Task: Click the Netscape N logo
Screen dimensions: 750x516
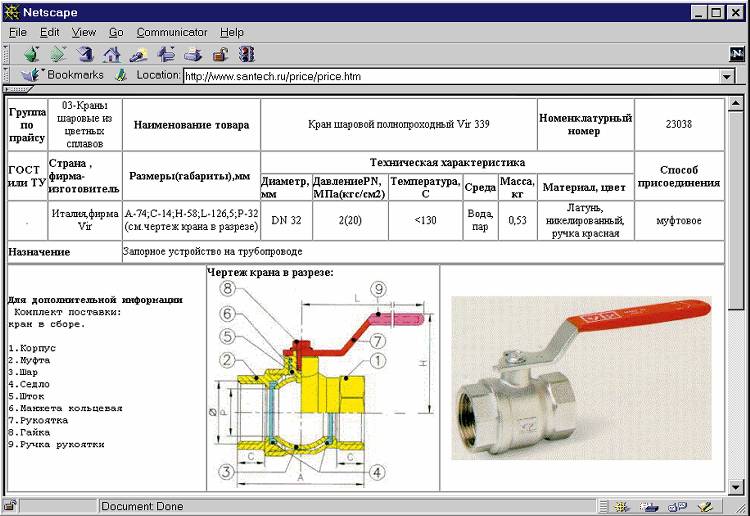Action: click(737, 54)
